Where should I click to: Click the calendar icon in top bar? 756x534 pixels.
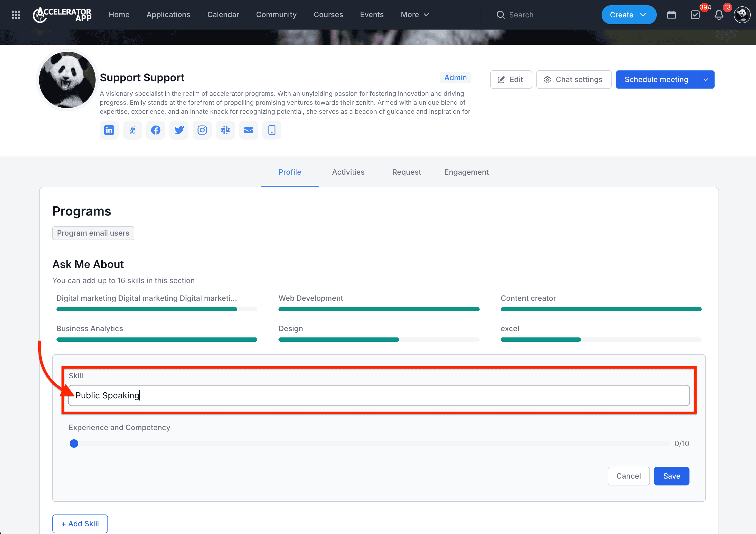tap(671, 15)
